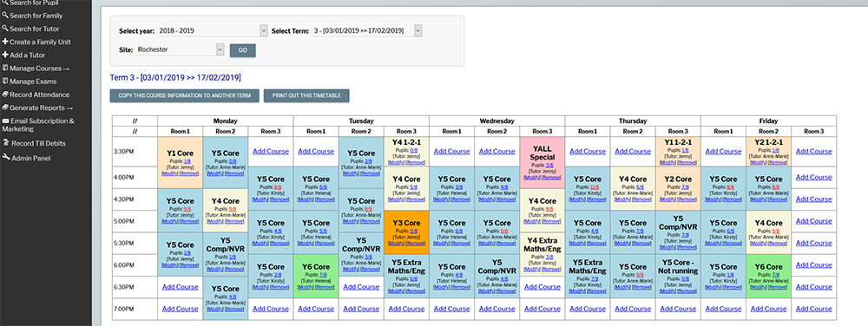Click the Wednesday column header
This screenshot has width=868, height=326.
tap(496, 121)
